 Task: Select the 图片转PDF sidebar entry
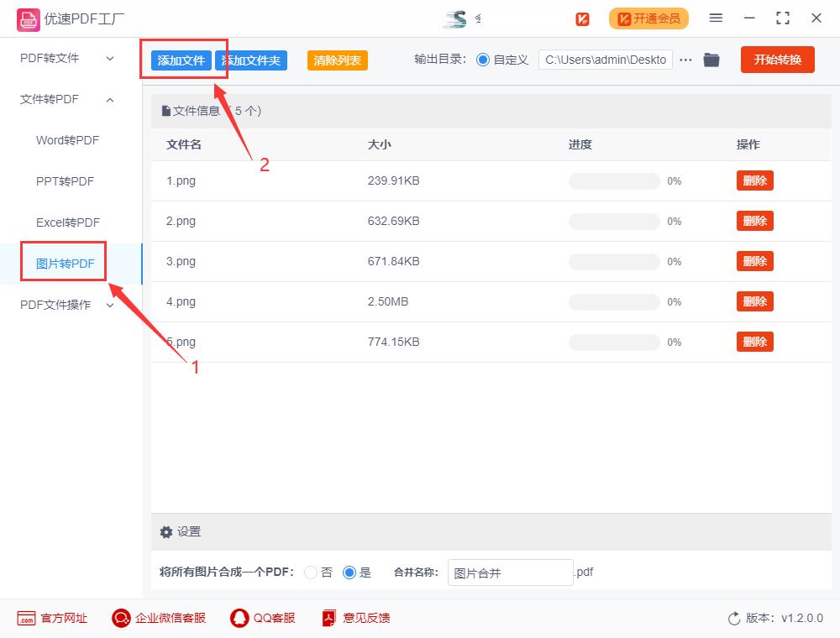62,262
